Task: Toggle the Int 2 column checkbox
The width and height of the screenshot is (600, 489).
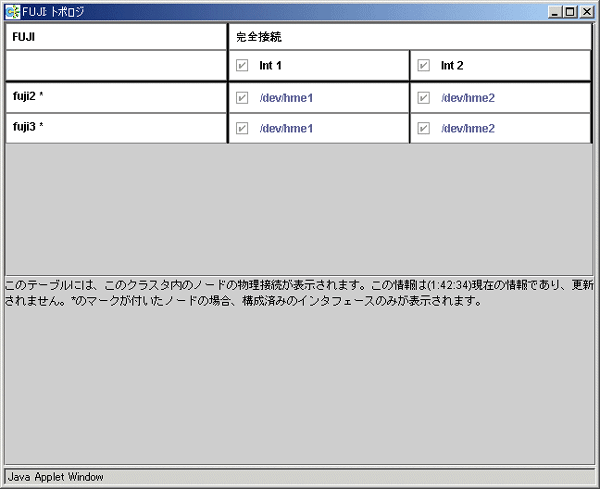Action: click(424, 65)
